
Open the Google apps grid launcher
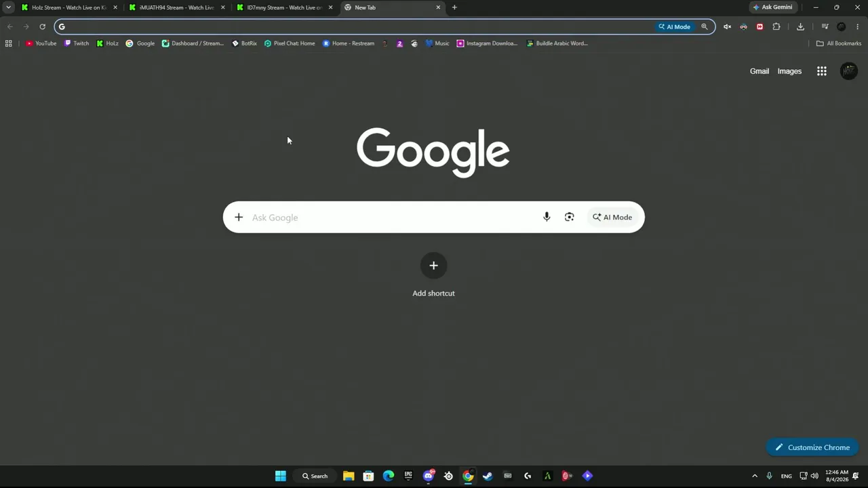point(821,71)
